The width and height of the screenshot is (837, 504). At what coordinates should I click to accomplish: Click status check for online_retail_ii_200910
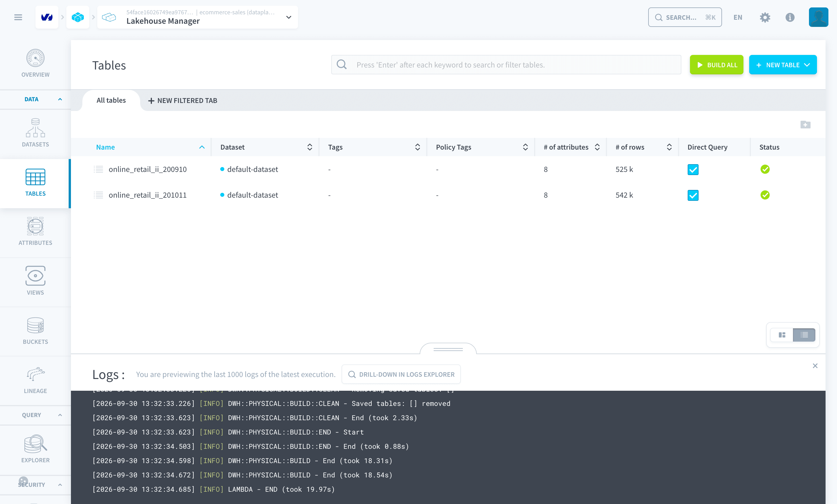point(765,169)
